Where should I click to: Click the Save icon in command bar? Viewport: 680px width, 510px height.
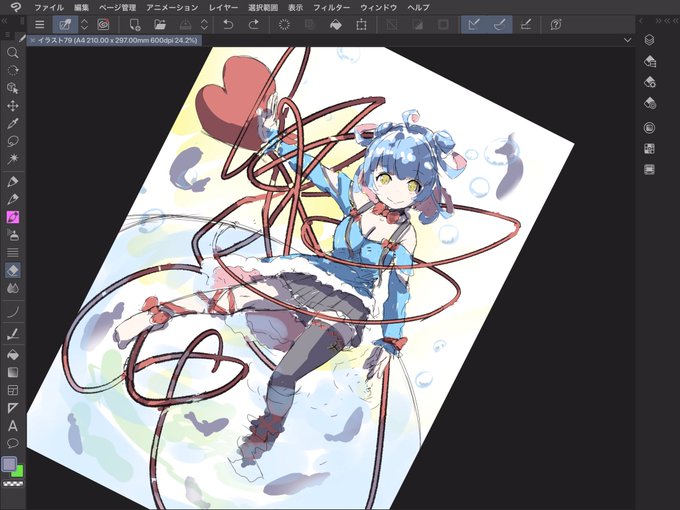(186, 25)
